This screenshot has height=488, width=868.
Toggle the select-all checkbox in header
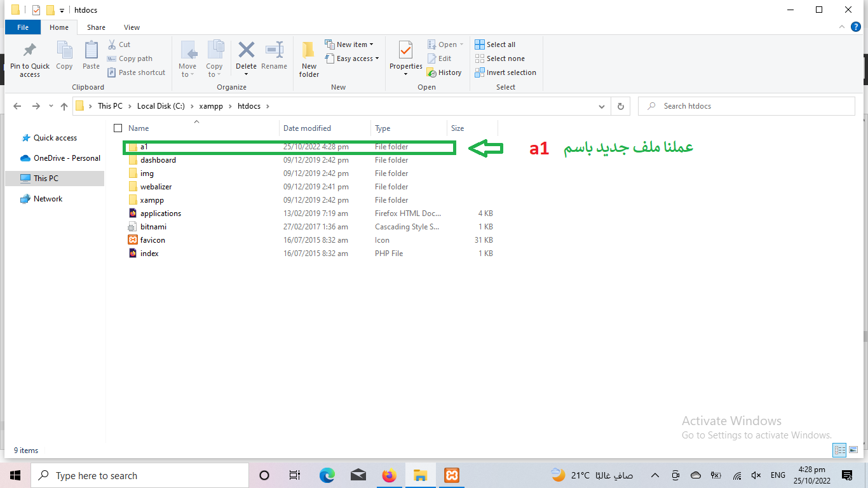click(118, 128)
